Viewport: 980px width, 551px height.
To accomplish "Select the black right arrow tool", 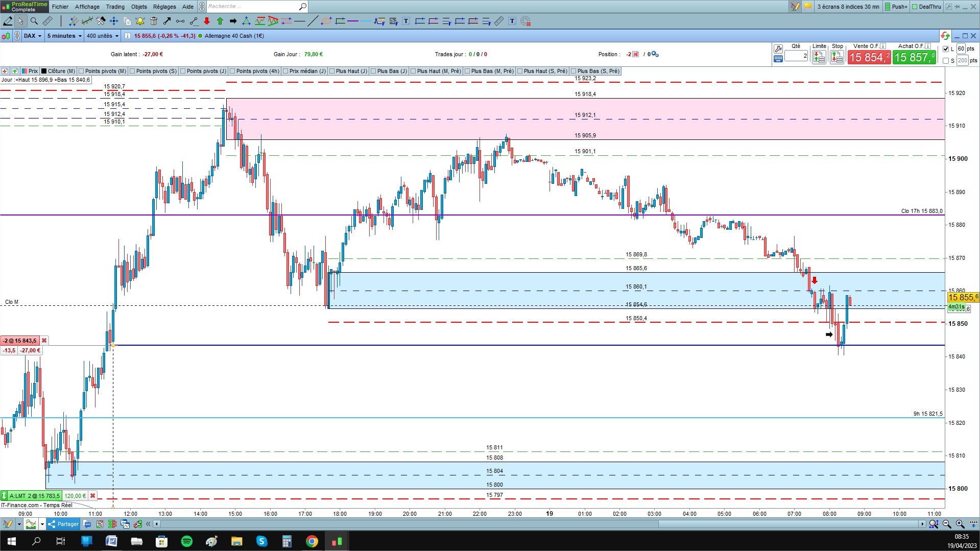I will [233, 21].
